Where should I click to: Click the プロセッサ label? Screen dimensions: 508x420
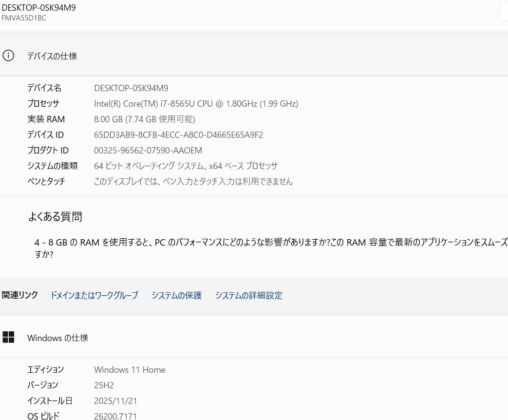point(43,103)
